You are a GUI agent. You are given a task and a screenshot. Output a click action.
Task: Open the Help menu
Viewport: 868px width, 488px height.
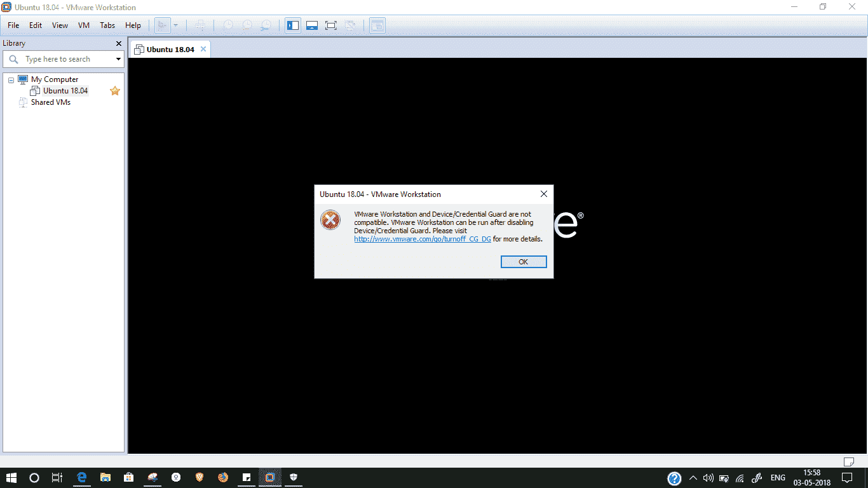tap(133, 25)
